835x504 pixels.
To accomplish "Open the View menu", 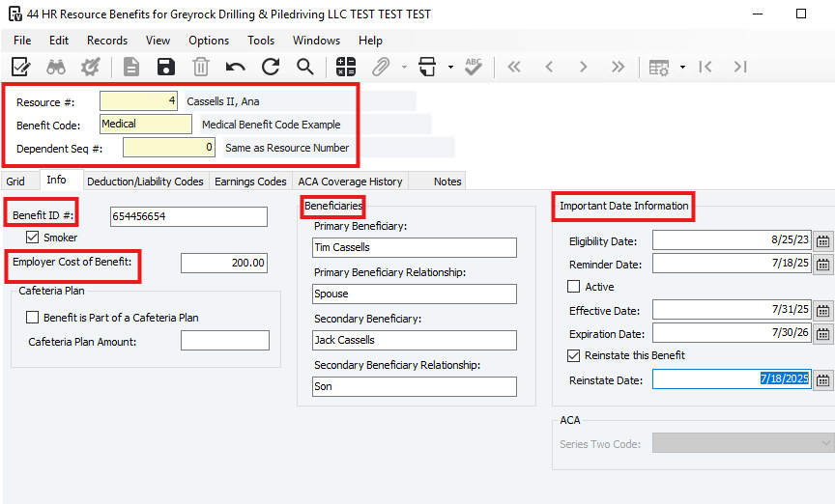I will 158,41.
